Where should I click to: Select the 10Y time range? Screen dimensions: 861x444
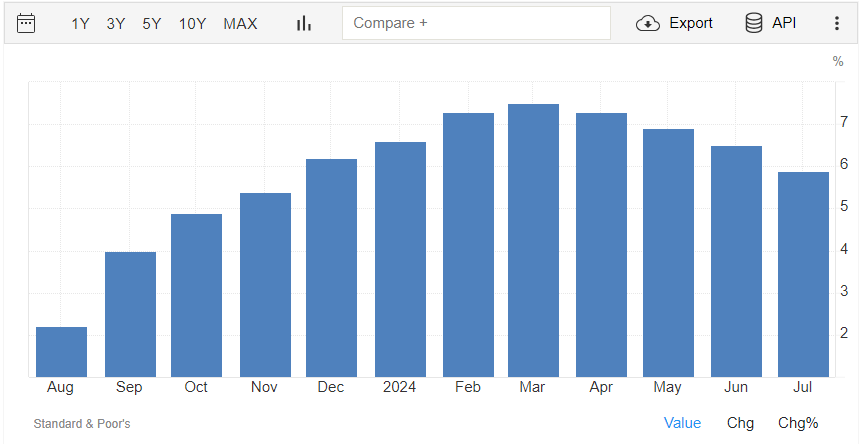[x=192, y=24]
